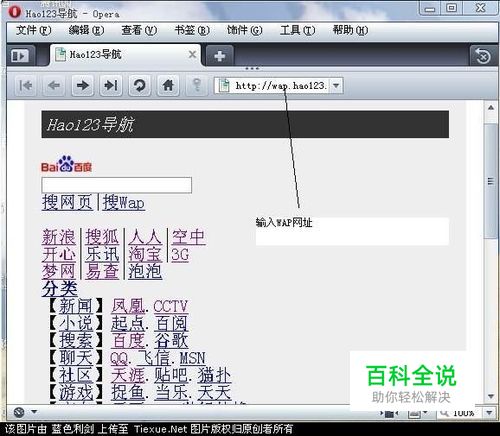
Task: Click the status bar icon at bottom left
Action: (19, 412)
